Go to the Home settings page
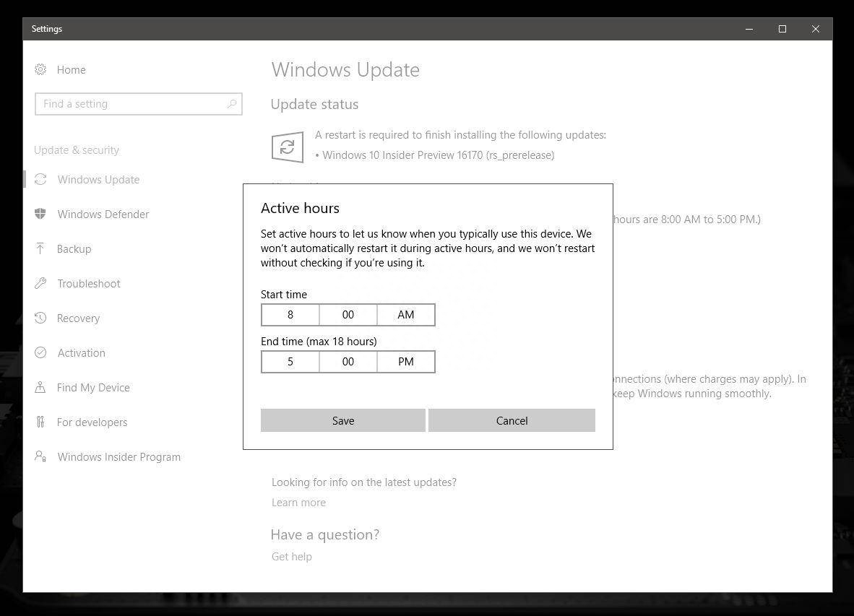 point(71,69)
